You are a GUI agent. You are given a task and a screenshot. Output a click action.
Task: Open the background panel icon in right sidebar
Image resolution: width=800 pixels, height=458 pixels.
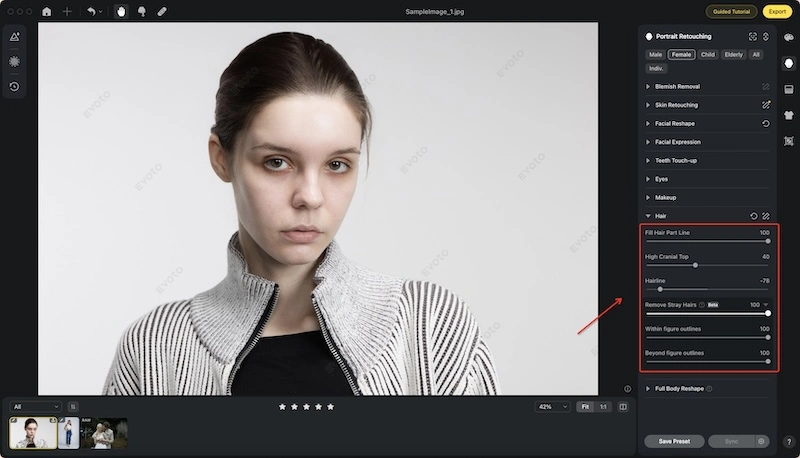pyautogui.click(x=789, y=89)
